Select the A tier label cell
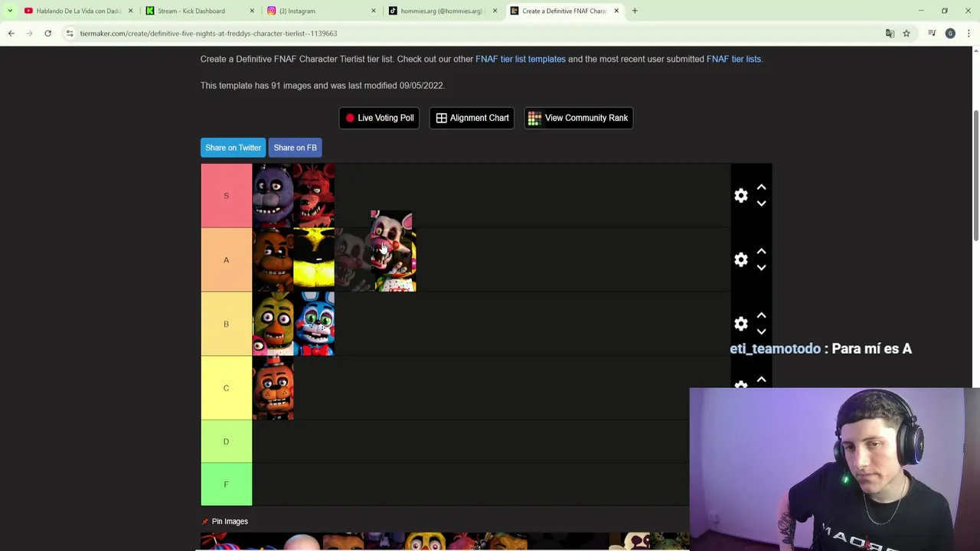 (226, 259)
